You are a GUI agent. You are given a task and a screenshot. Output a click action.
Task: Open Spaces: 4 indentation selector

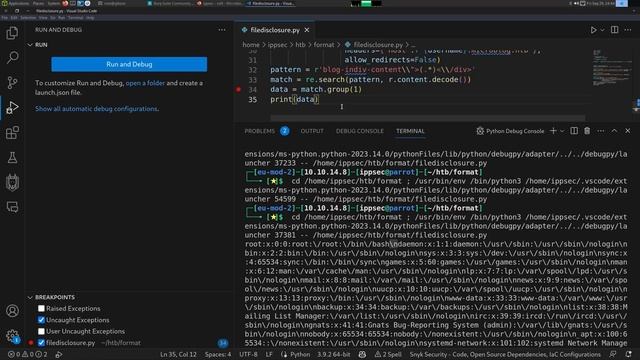pos(218,354)
